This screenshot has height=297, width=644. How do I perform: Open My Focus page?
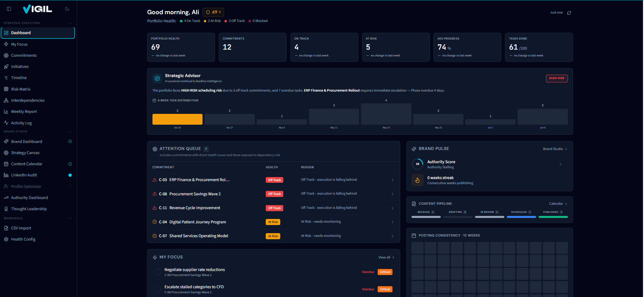click(38, 44)
